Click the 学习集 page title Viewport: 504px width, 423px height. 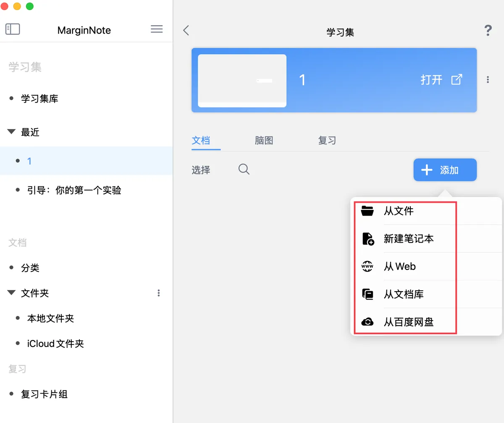[x=340, y=32]
